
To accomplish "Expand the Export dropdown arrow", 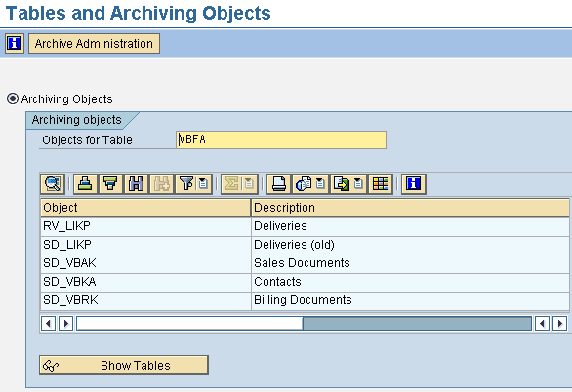I will click(x=358, y=183).
